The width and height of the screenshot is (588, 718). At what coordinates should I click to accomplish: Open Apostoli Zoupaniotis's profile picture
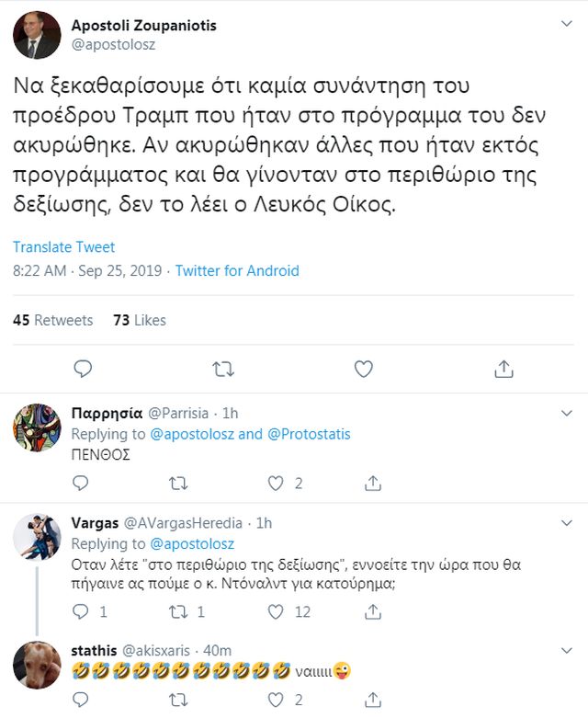[37, 35]
